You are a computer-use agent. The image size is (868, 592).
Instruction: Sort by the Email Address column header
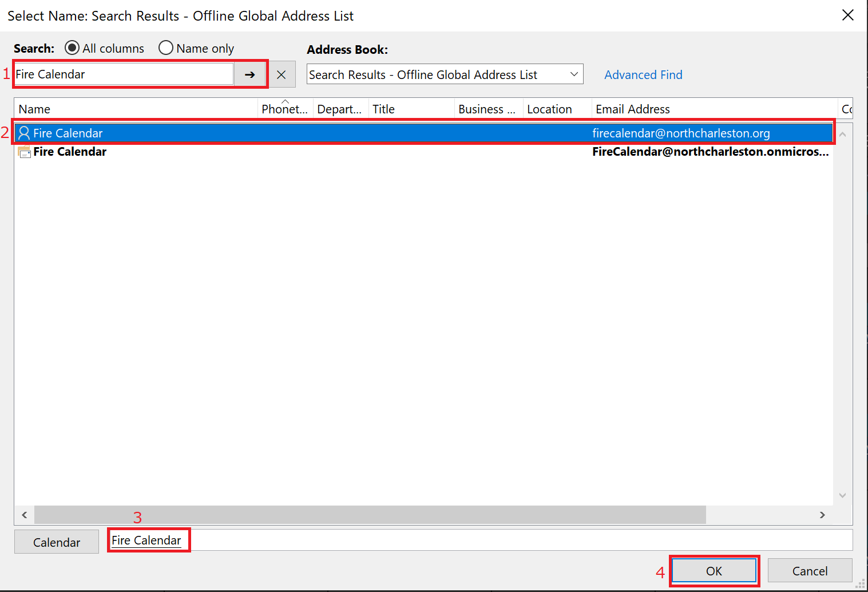[715, 109]
